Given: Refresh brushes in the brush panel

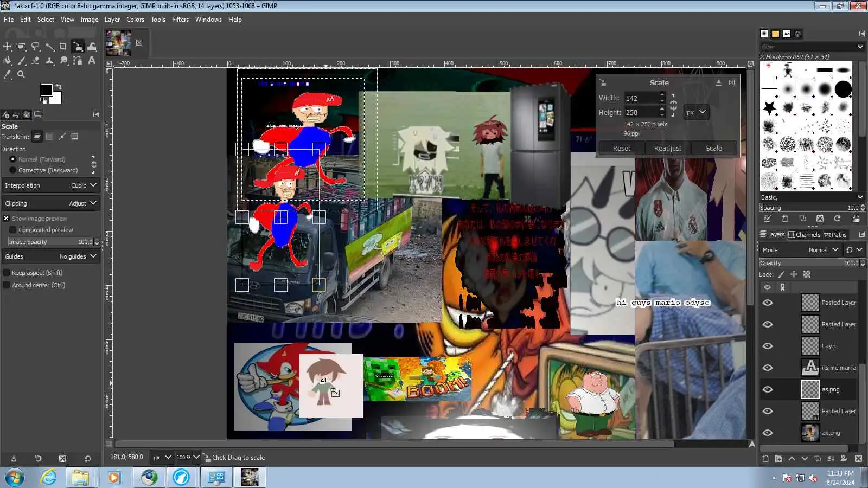Looking at the screenshot, I should click(837, 219).
